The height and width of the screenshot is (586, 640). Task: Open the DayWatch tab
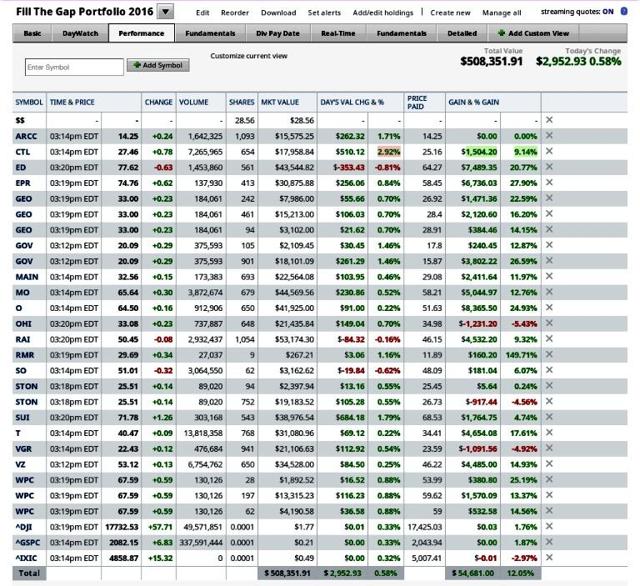[x=80, y=33]
